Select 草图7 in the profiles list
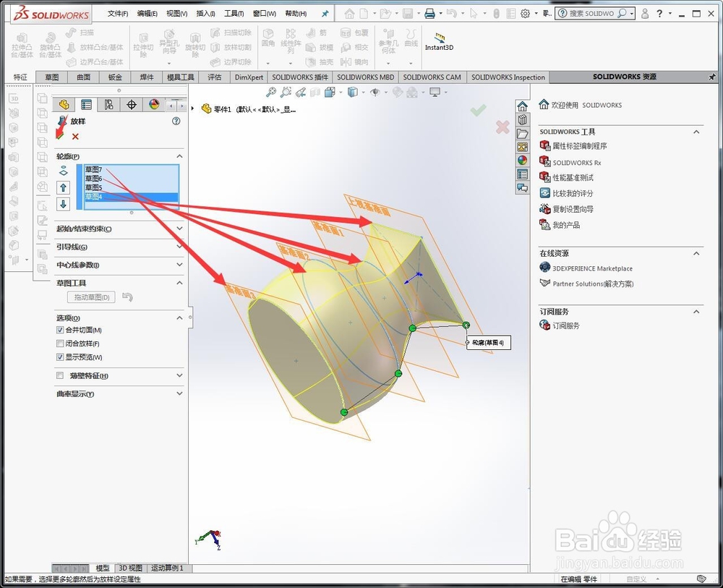 point(93,169)
